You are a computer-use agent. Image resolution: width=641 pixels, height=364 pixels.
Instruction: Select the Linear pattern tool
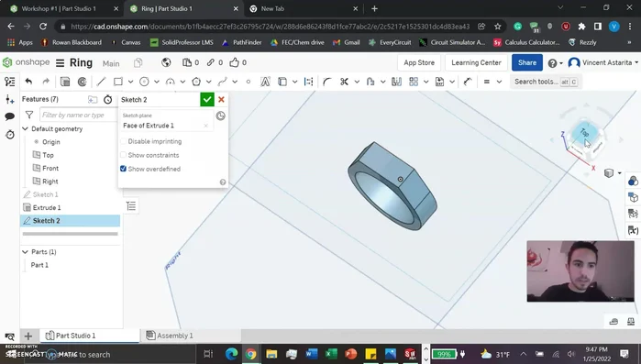point(414,82)
